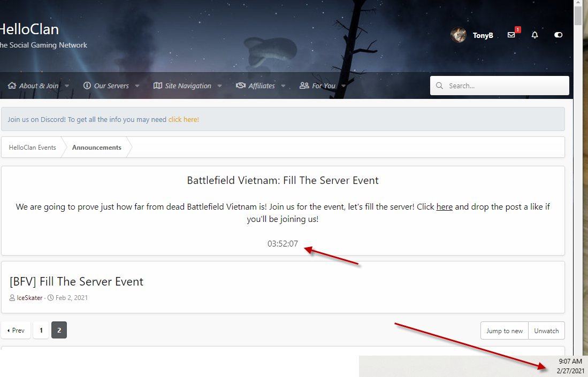Screen dimensions: 588x377
Task: Open the Discord 'click here!' link
Action: pyautogui.click(x=184, y=120)
